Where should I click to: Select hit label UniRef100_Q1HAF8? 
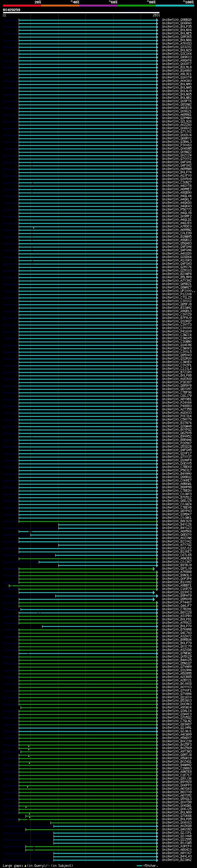[176, 460]
